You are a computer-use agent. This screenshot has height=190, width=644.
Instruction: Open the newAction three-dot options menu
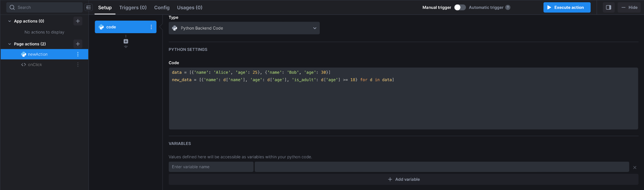(x=78, y=54)
